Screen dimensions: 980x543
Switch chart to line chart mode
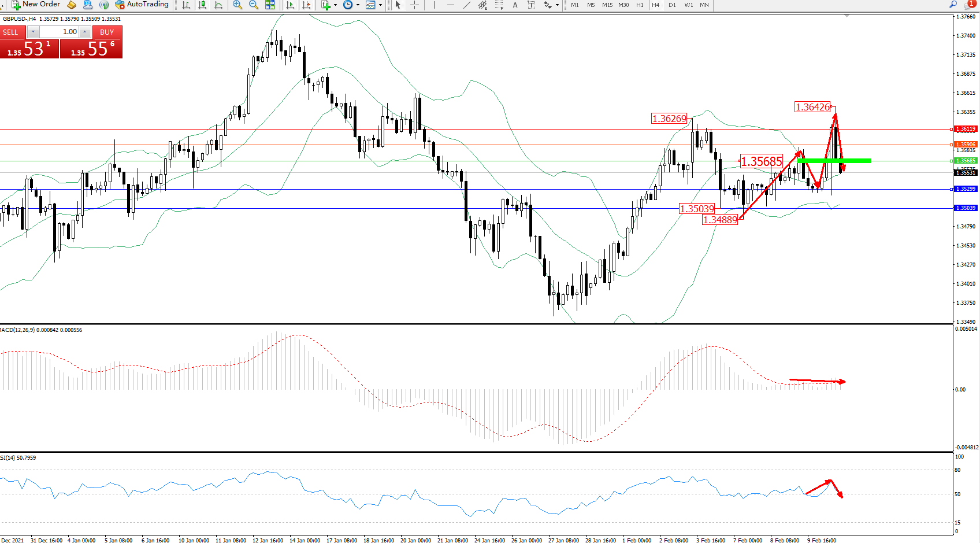(x=218, y=5)
